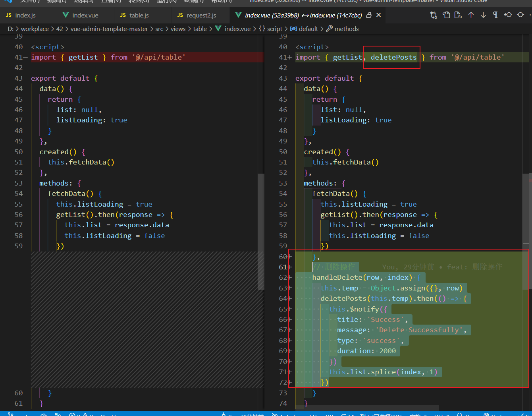Click the swap-sides compare icon in editor toolbar

(434, 15)
